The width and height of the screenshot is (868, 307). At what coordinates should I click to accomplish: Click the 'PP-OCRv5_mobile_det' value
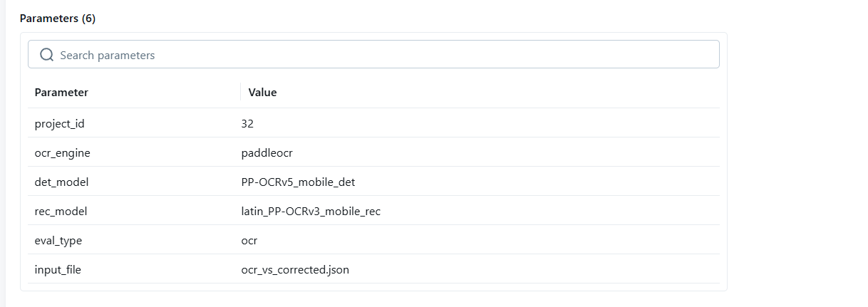(298, 182)
